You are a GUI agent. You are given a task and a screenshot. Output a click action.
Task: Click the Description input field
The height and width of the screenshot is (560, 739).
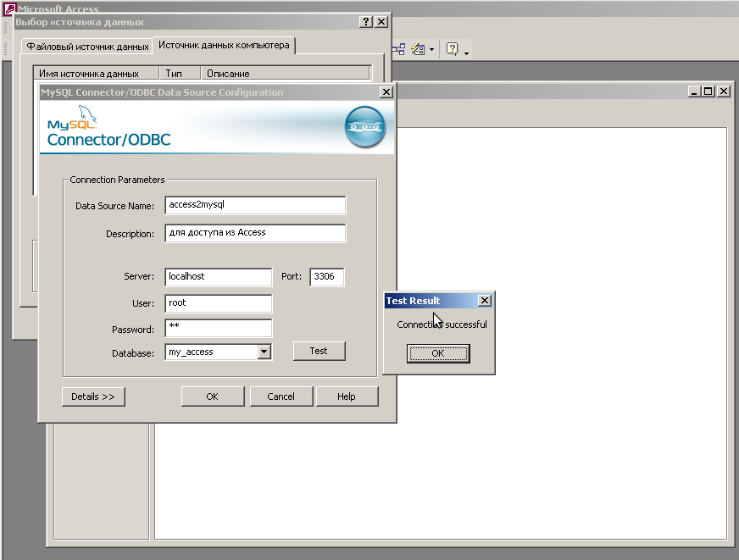(255, 233)
